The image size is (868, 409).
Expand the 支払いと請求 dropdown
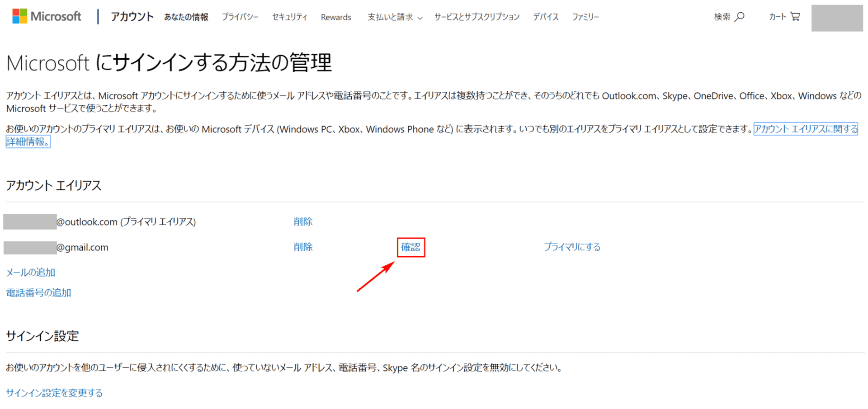tap(395, 17)
